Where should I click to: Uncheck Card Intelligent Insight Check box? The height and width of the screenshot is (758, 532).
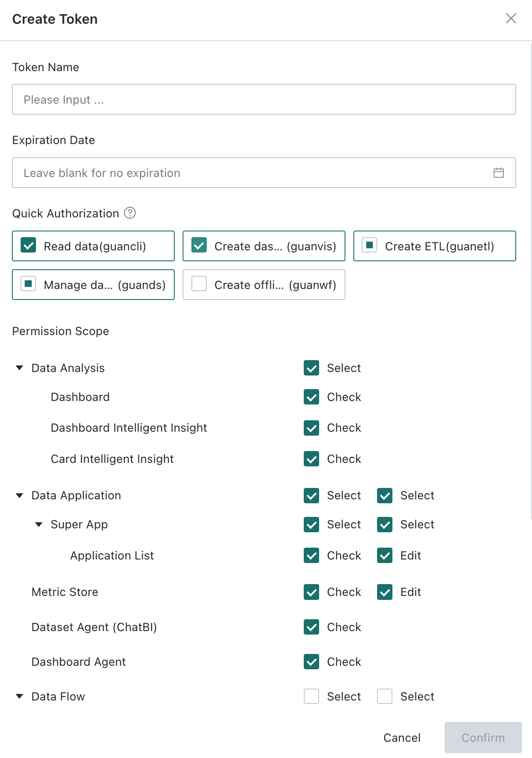tap(312, 459)
